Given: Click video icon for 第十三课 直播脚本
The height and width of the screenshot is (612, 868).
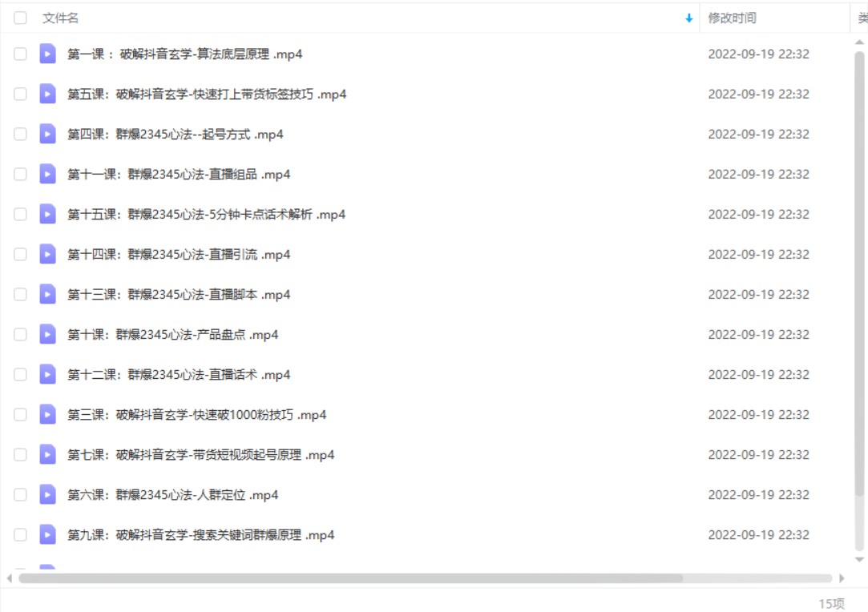Looking at the screenshot, I should click(47, 294).
